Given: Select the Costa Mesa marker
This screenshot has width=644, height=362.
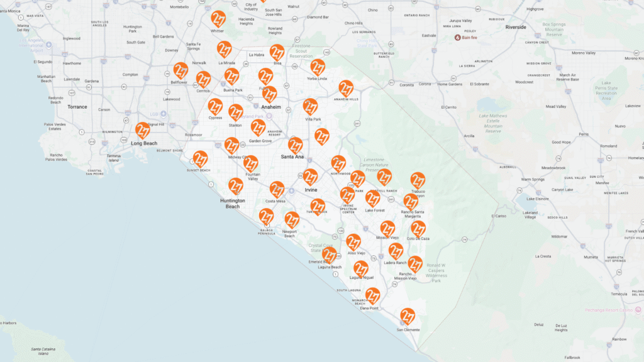Looking at the screenshot, I should click(277, 190).
